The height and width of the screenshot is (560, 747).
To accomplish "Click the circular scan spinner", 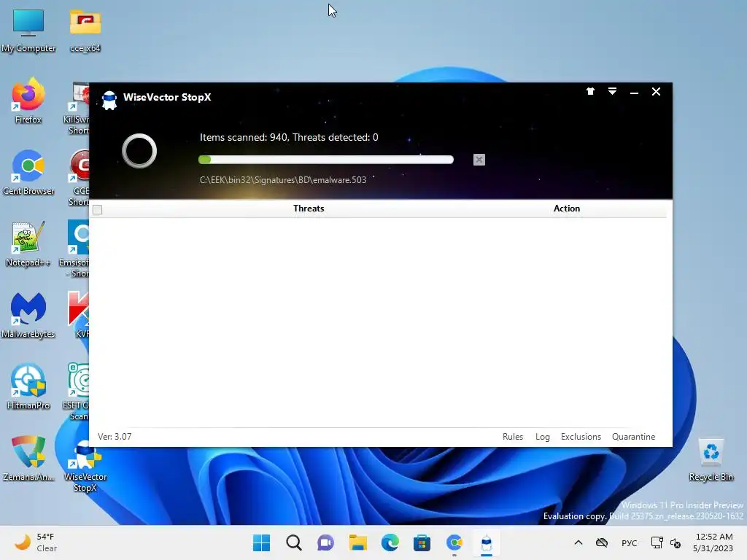I will tap(139, 151).
